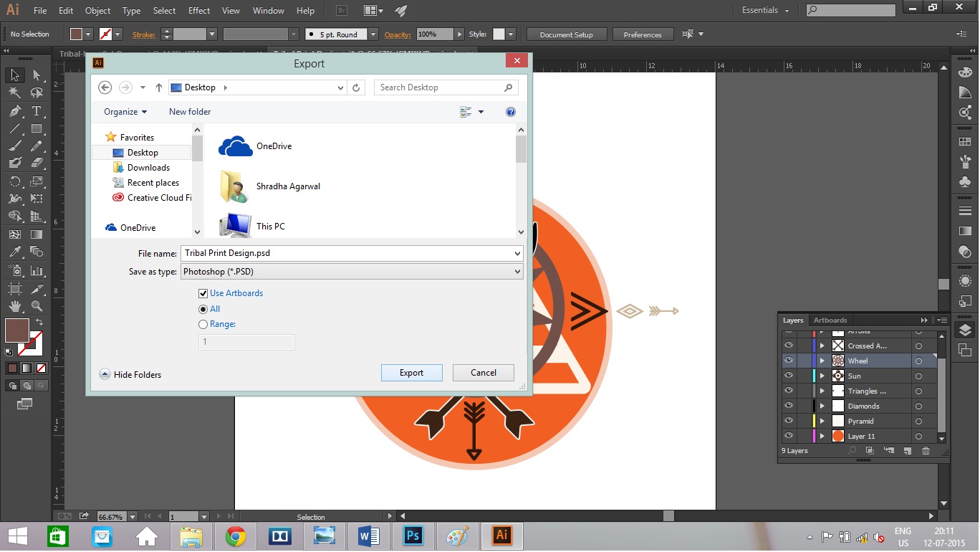Image resolution: width=980 pixels, height=552 pixels.
Task: Click the large Fill color swatch
Action: (17, 330)
